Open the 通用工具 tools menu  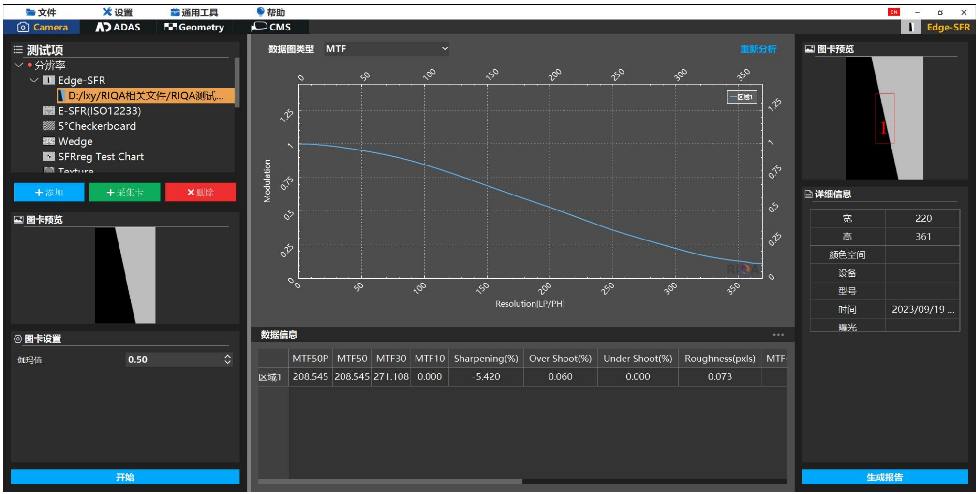click(x=194, y=12)
